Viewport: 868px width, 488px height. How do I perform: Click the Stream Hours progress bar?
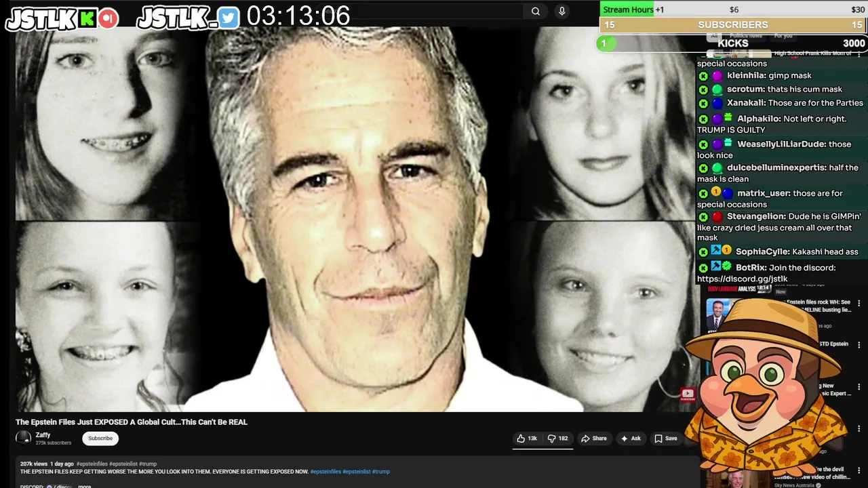coord(733,9)
